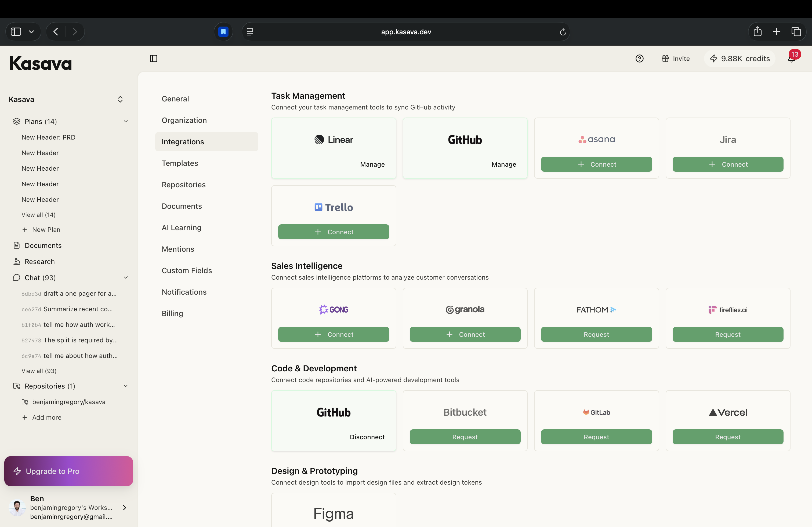Click Upgrade to Pro

[68, 471]
